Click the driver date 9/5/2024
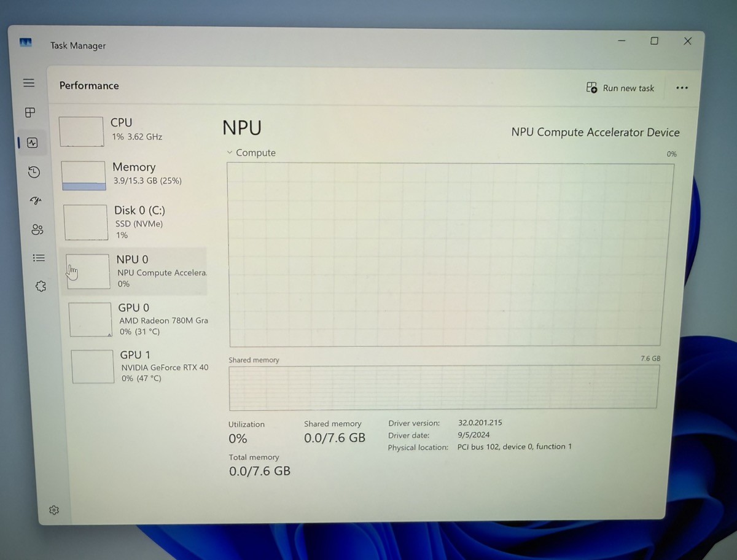 coord(474,435)
